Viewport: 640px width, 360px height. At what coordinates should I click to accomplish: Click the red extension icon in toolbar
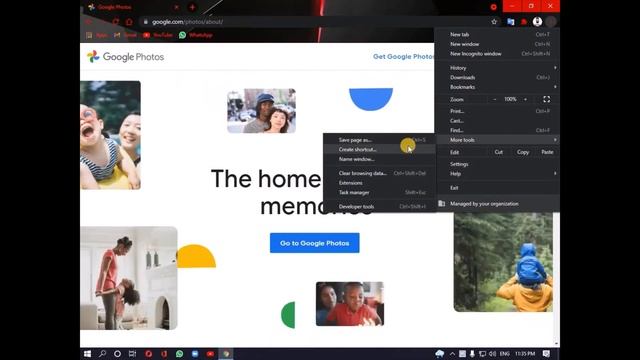[x=524, y=22]
